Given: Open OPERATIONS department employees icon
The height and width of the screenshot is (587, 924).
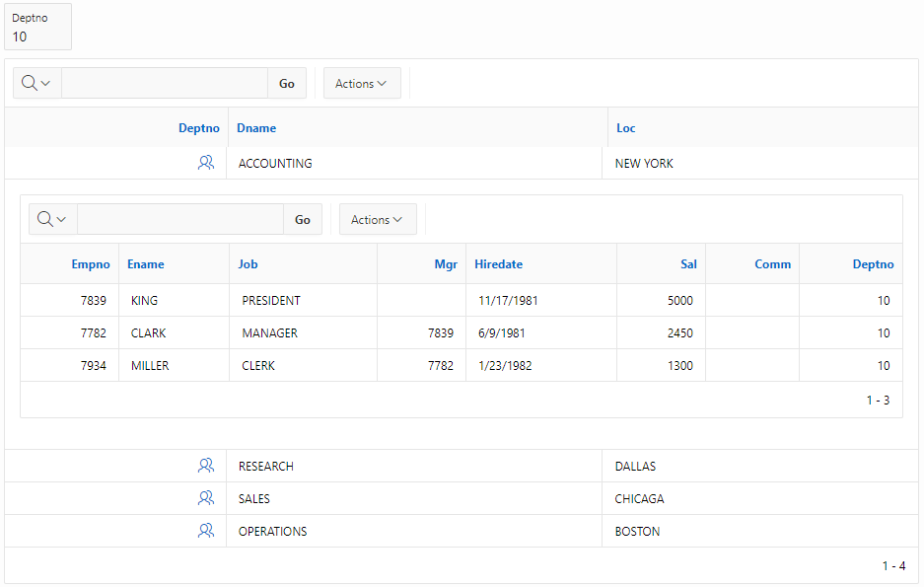Looking at the screenshot, I should pos(206,530).
